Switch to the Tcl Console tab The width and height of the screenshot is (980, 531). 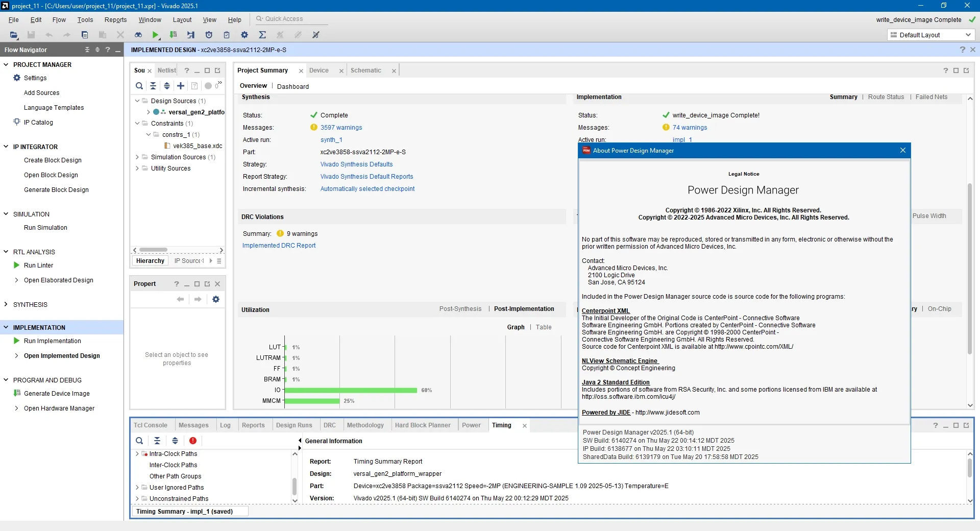(x=151, y=425)
